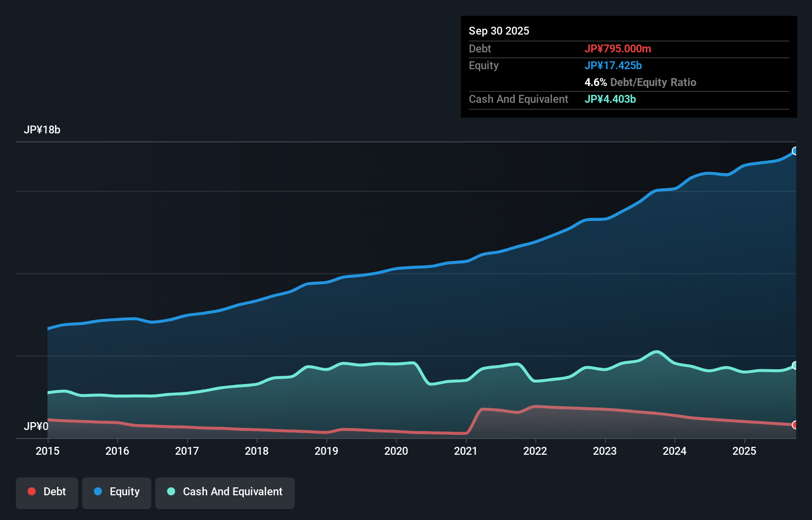Expand the Cash And Equivalent tooltip row
The width and height of the screenshot is (812, 520).
click(518, 99)
